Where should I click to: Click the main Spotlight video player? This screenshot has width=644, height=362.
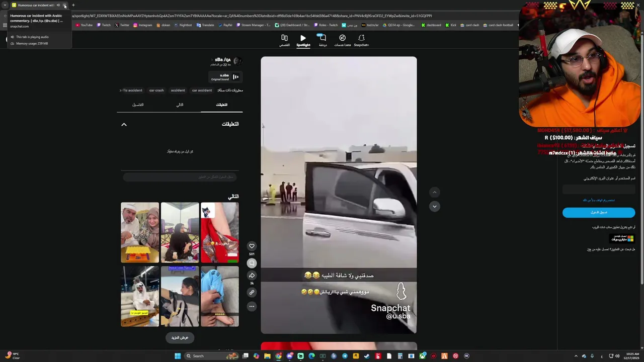coord(339,195)
